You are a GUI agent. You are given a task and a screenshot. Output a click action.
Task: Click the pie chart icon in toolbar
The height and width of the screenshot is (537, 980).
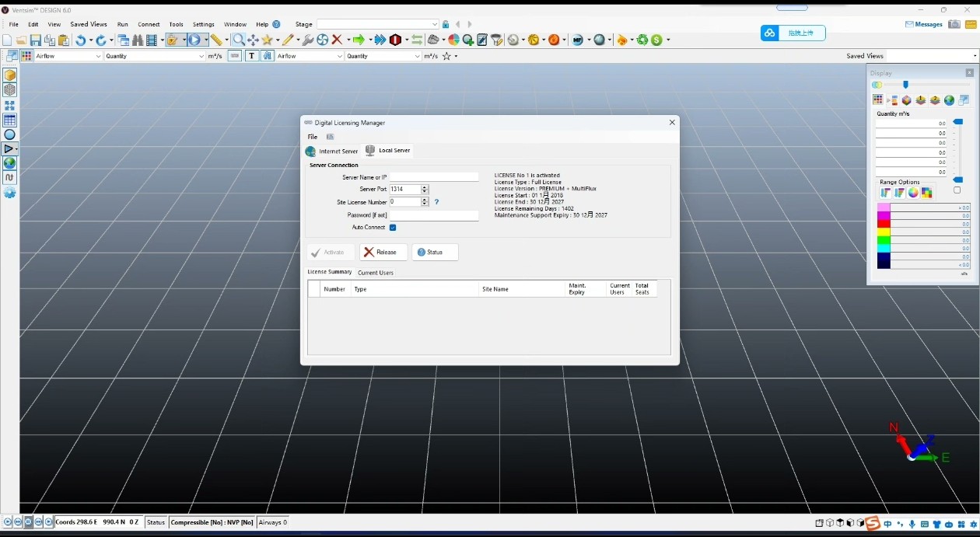pyautogui.click(x=454, y=40)
